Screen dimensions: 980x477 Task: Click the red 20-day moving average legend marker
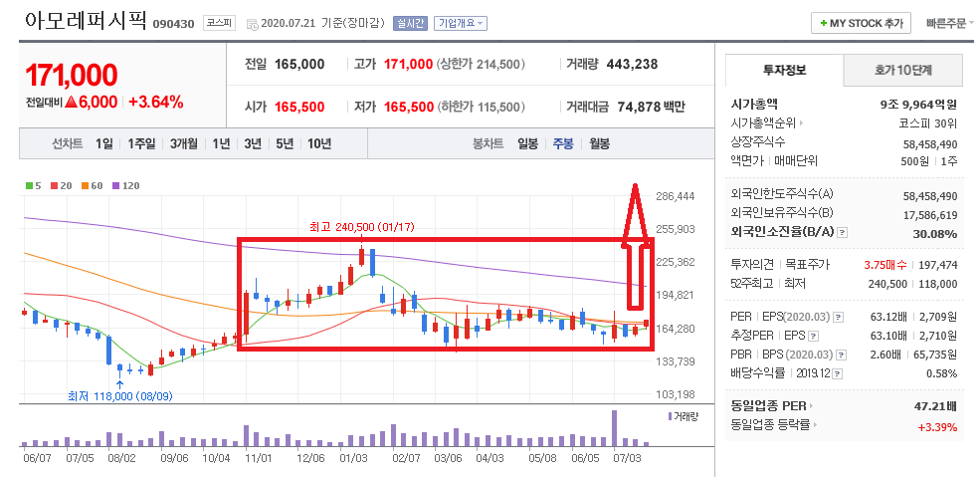tap(54, 185)
